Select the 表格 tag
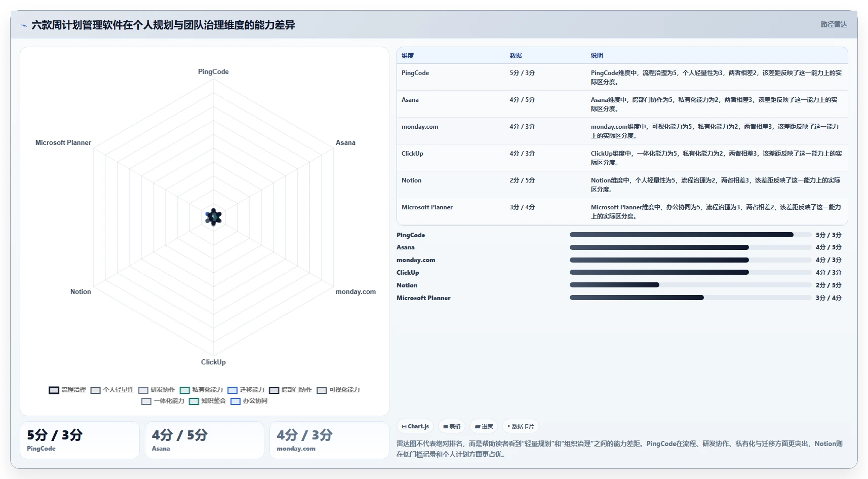The width and height of the screenshot is (868, 479). pos(452,426)
